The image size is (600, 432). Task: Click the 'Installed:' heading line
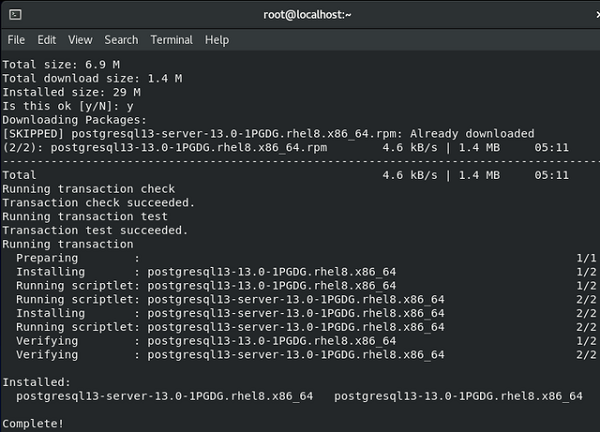pyautogui.click(x=37, y=382)
